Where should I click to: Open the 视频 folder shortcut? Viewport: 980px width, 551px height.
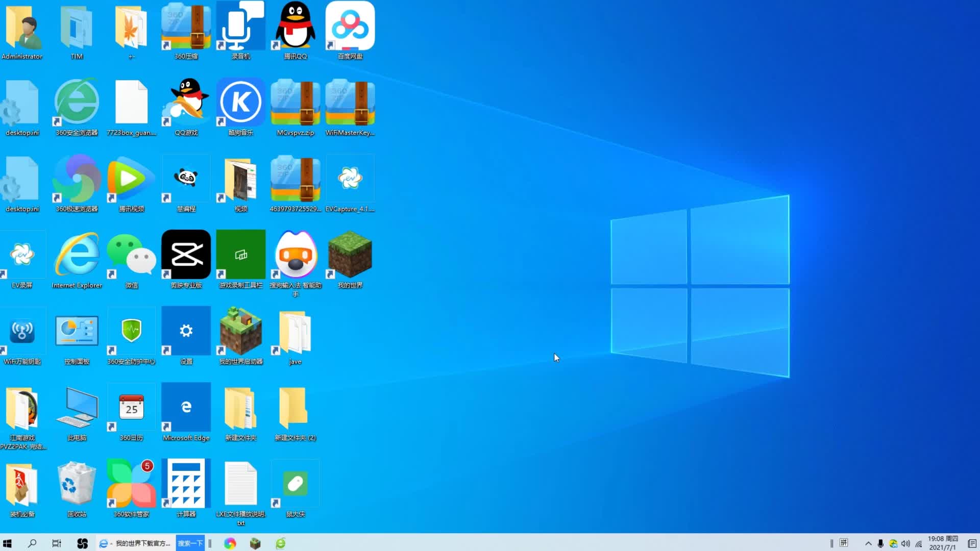pos(240,184)
